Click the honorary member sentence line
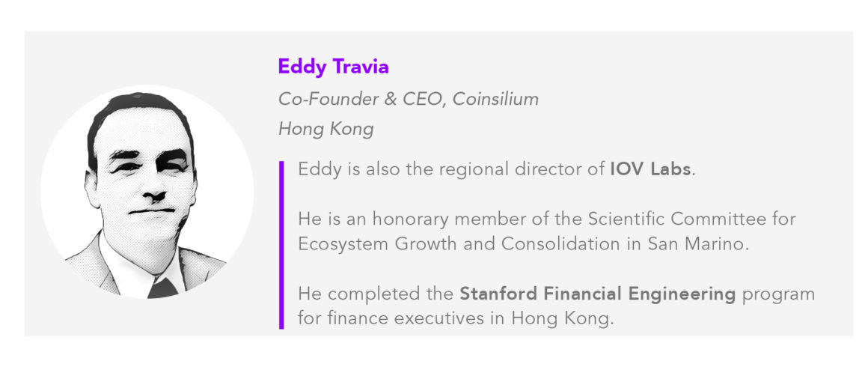Screen dimensions: 868x382 pos(547,219)
